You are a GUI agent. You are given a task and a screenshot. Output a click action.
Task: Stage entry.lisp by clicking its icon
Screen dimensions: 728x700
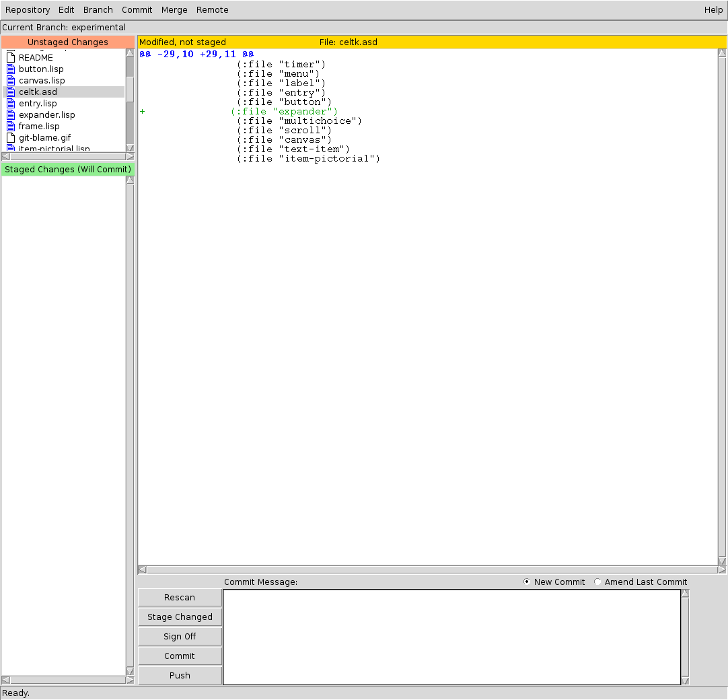10,104
